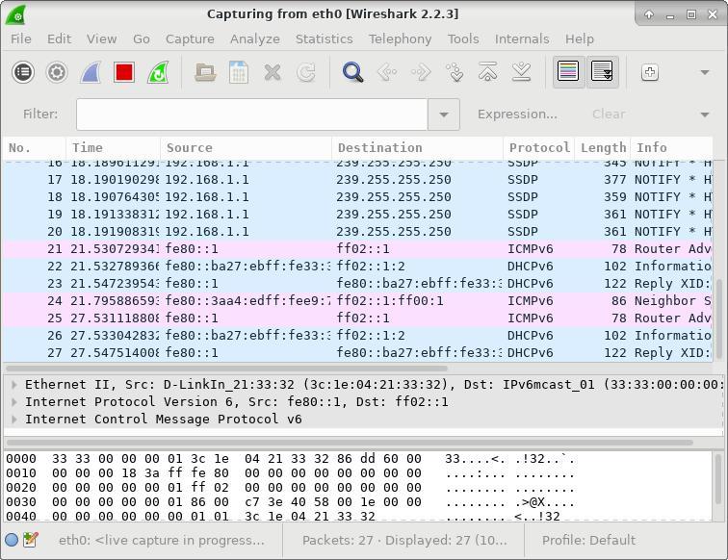
Task: Open the Statistics menu
Action: [x=325, y=39]
